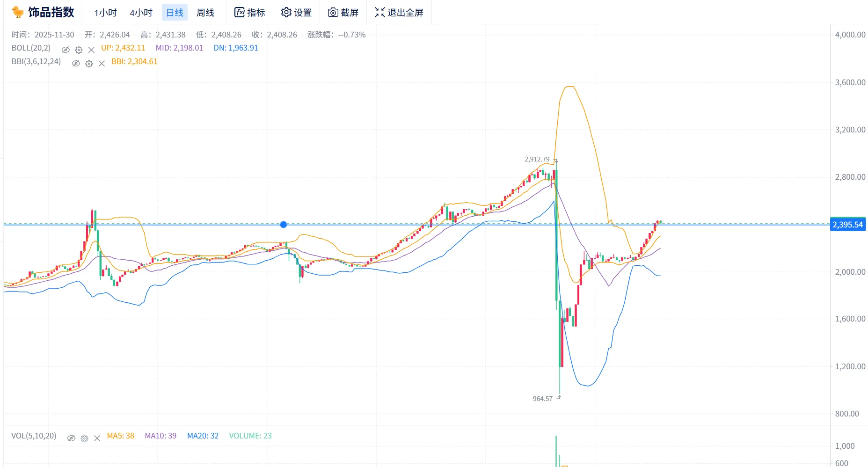Click the 收: 2,408.26 close price
Image resolution: width=868 pixels, height=467 pixels.
click(274, 35)
